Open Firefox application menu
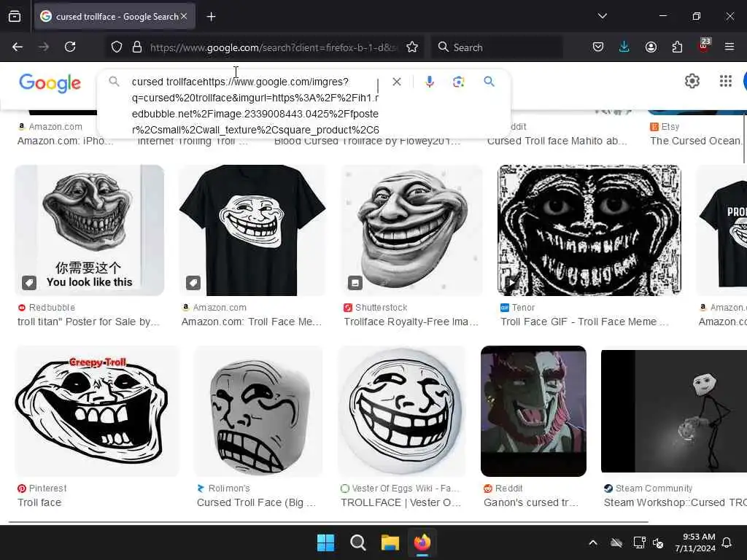The height and width of the screenshot is (560, 747). 729,47
